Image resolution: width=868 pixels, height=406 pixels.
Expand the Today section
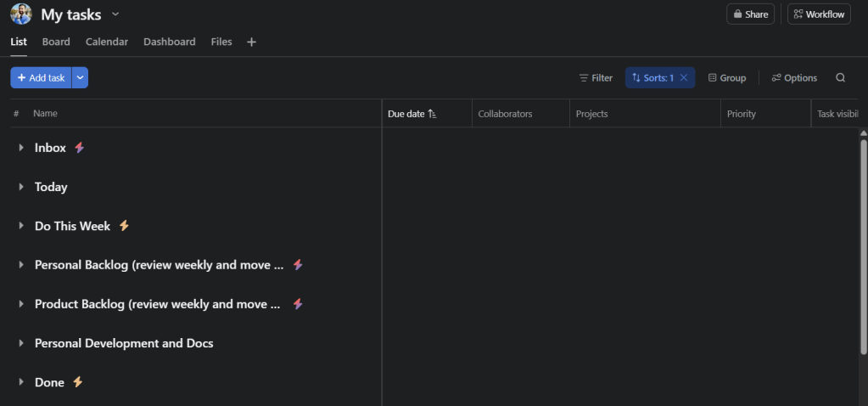click(21, 187)
